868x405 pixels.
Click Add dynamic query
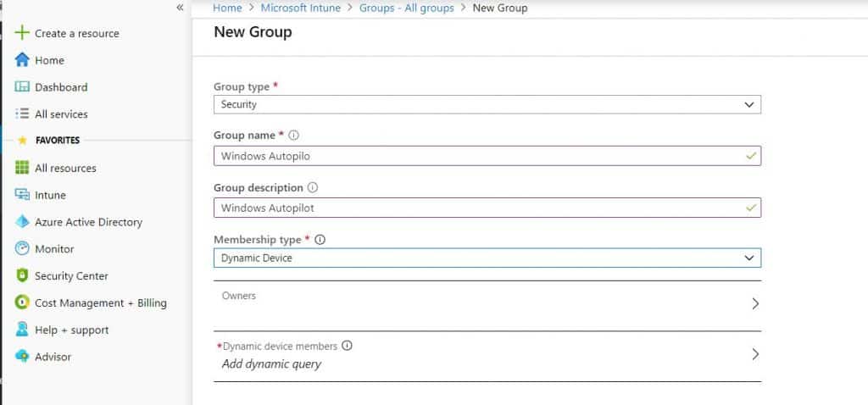click(x=271, y=364)
